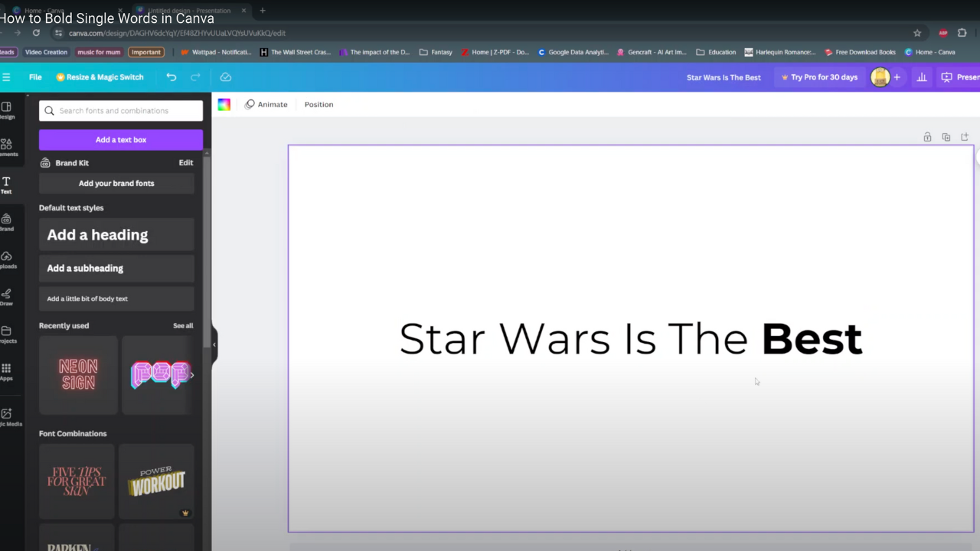The width and height of the screenshot is (980, 551).
Task: Choose the Neon Sign text thumbnail
Action: pos(78,375)
